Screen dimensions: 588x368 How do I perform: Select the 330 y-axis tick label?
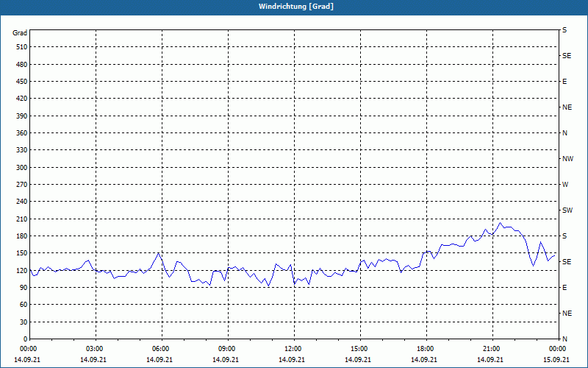(22, 150)
